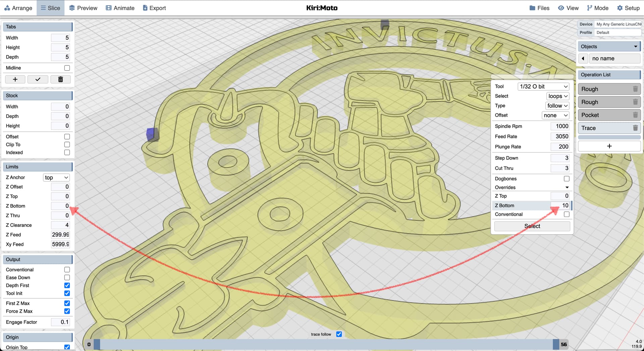644x351 pixels.
Task: Delete the Pocket operation
Action: pos(635,115)
